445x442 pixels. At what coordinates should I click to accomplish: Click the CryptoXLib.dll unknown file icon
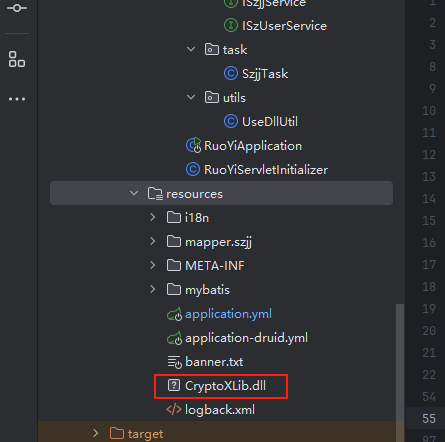point(174,385)
